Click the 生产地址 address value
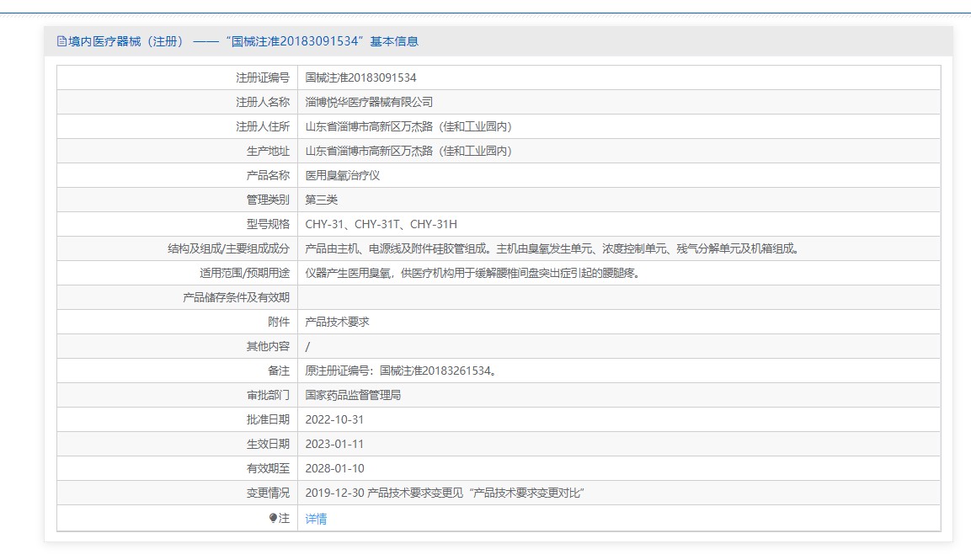Viewport: 971px width, 560px height. [x=409, y=151]
